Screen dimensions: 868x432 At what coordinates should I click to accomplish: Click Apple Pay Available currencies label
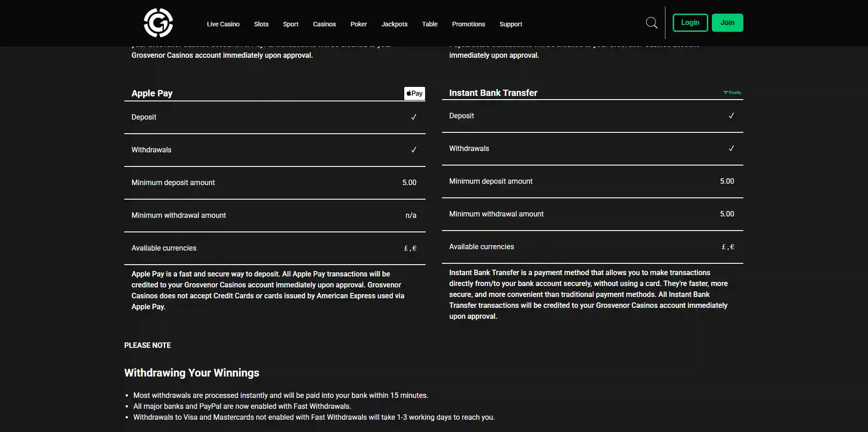164,248
